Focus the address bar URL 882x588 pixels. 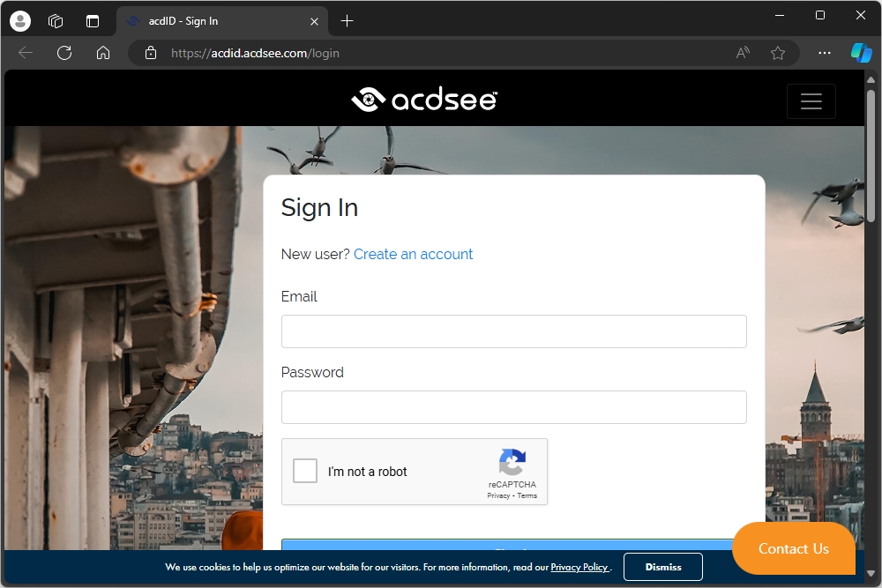(256, 54)
